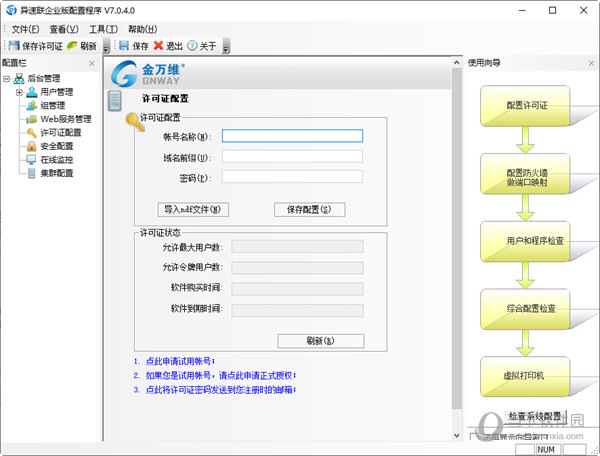Click the 用户管理 person icon
The image size is (600, 456).
tap(32, 92)
